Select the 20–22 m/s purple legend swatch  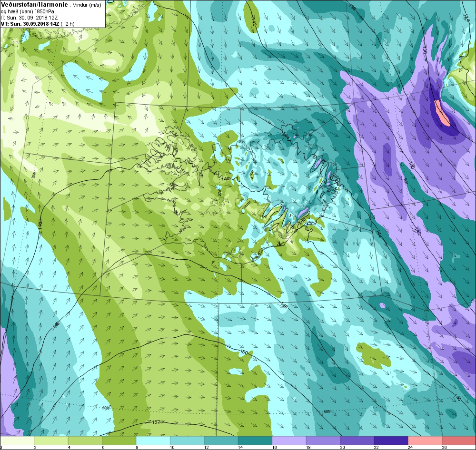(357, 440)
